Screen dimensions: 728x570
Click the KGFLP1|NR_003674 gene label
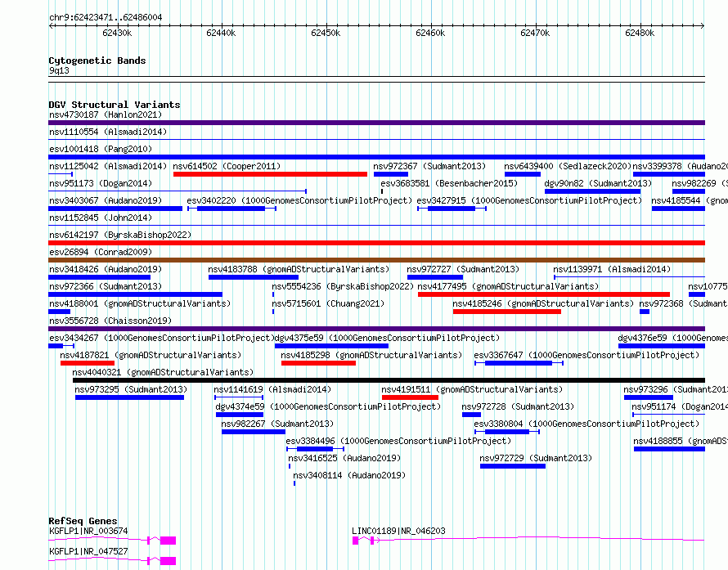click(88, 531)
